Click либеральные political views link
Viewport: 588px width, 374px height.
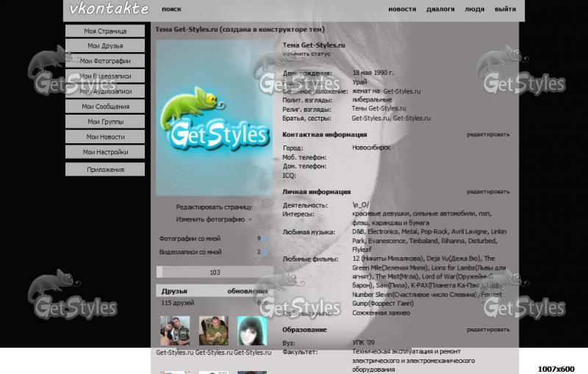tap(372, 100)
